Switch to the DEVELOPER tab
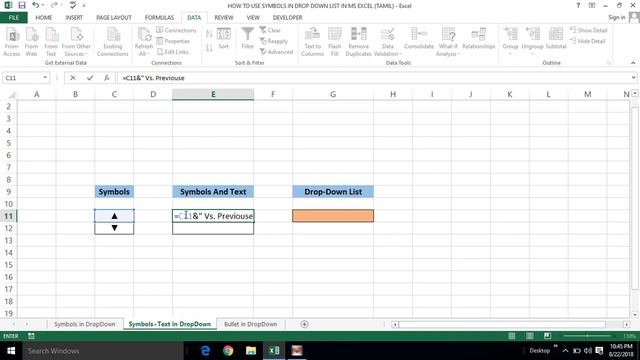640x360 pixels. pyautogui.click(x=287, y=18)
